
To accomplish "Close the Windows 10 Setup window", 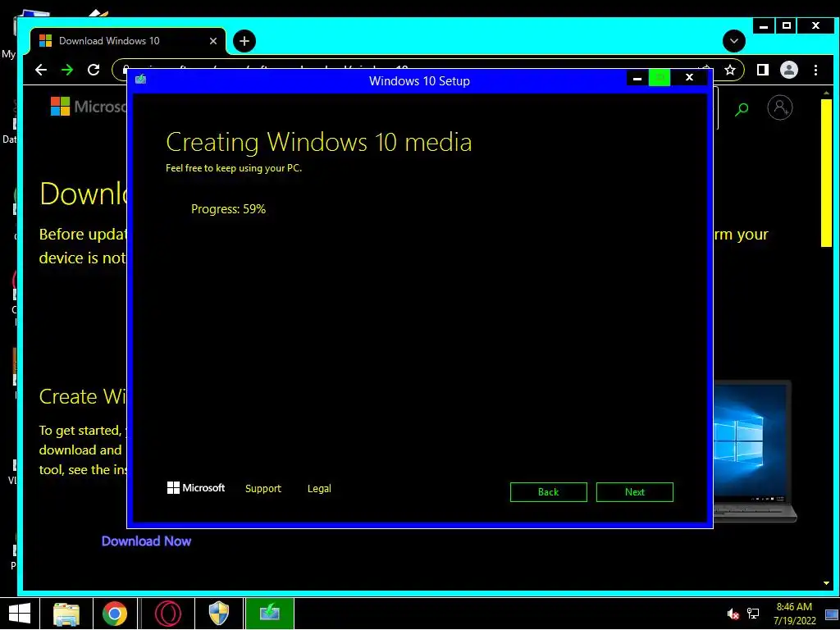I will 689,78.
